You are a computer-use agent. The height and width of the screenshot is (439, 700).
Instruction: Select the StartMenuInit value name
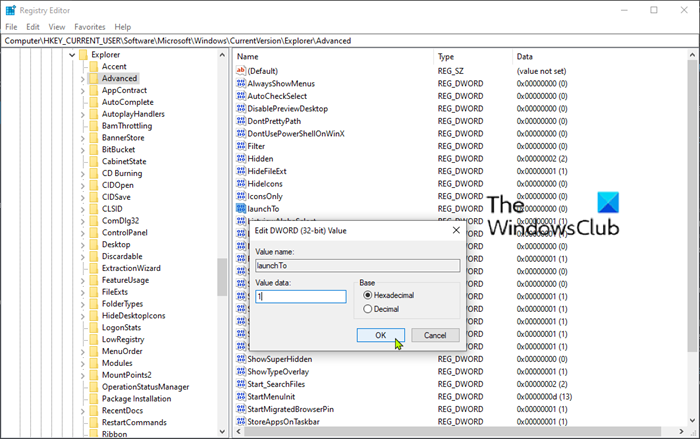(x=271, y=397)
